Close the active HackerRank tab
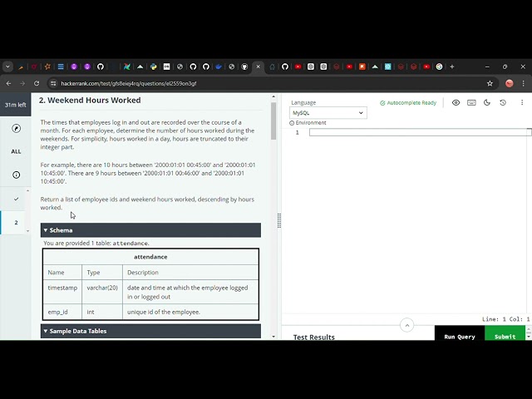The height and width of the screenshot is (399, 532). click(258, 66)
